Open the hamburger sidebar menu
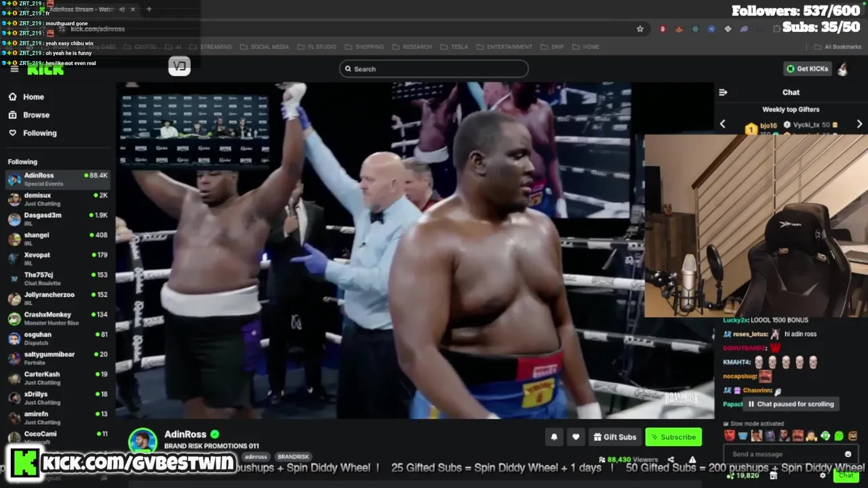Screen dimensions: 868x488 click(x=14, y=69)
